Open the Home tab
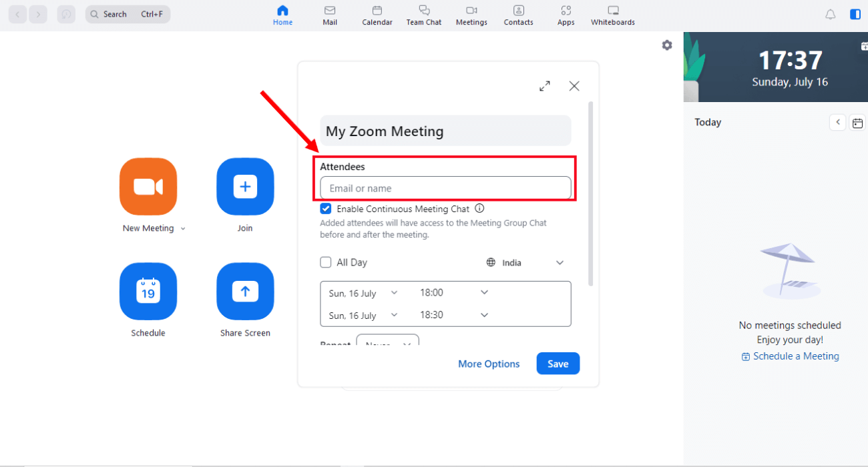The image size is (868, 467). point(282,15)
